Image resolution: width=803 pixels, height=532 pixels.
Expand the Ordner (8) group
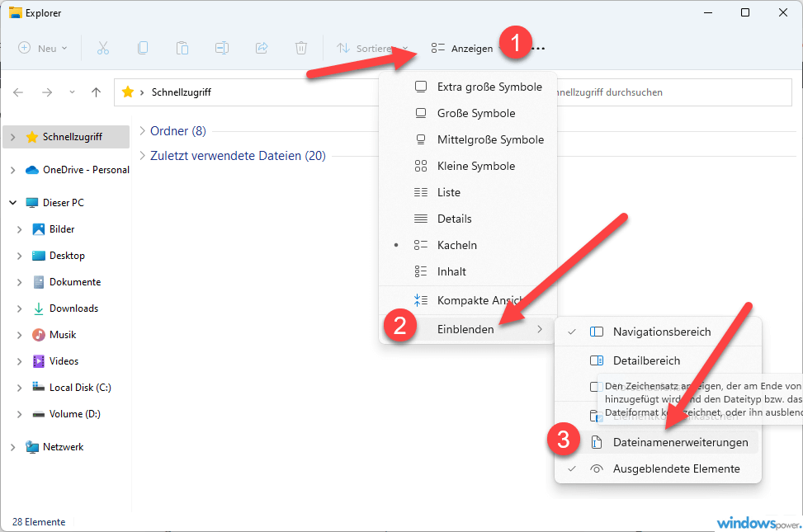point(143,130)
